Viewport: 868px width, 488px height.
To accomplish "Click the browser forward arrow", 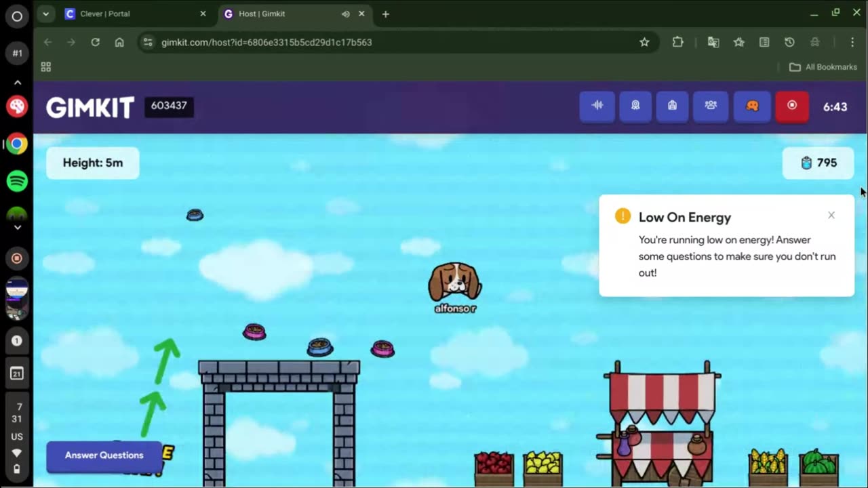I will click(x=71, y=42).
